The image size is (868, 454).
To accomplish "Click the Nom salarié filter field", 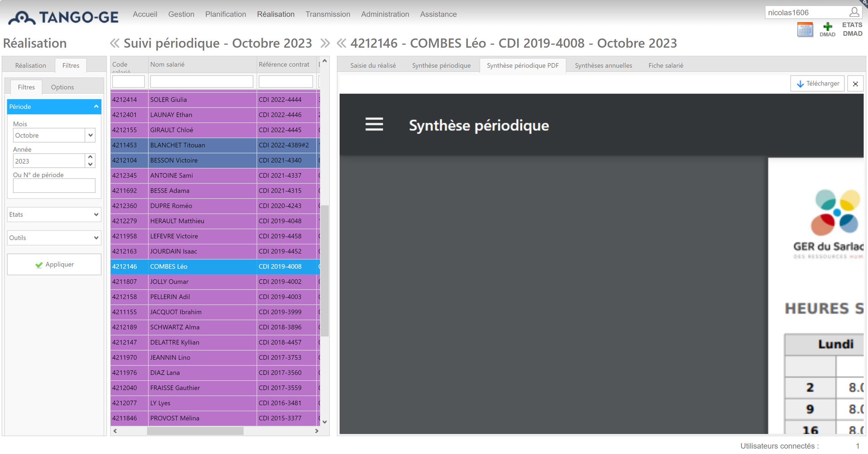I will (x=202, y=82).
